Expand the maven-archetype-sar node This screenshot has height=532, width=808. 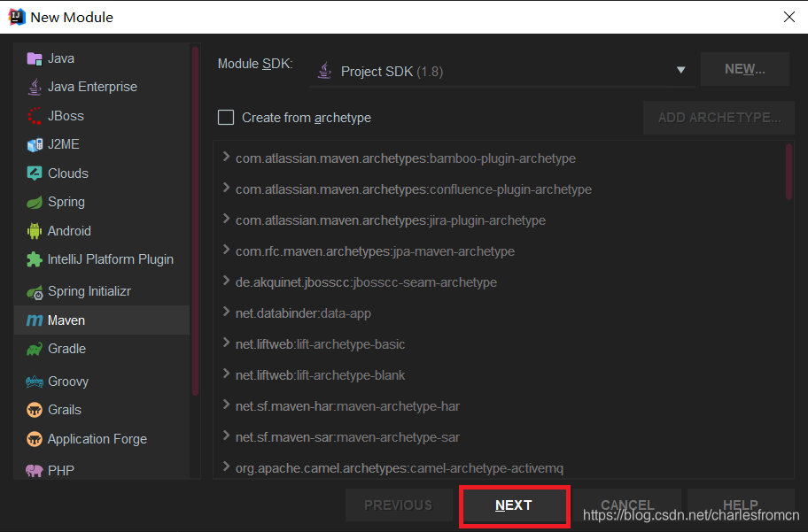(226, 436)
